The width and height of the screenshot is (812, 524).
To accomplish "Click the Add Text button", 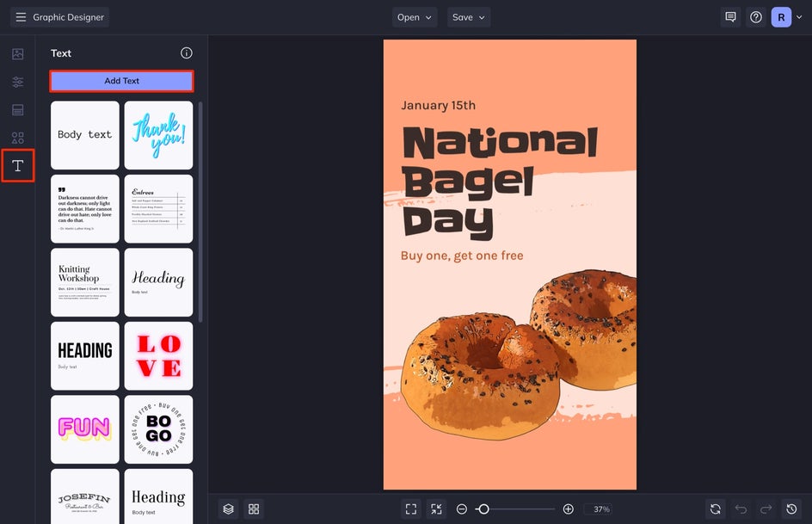I will click(121, 81).
